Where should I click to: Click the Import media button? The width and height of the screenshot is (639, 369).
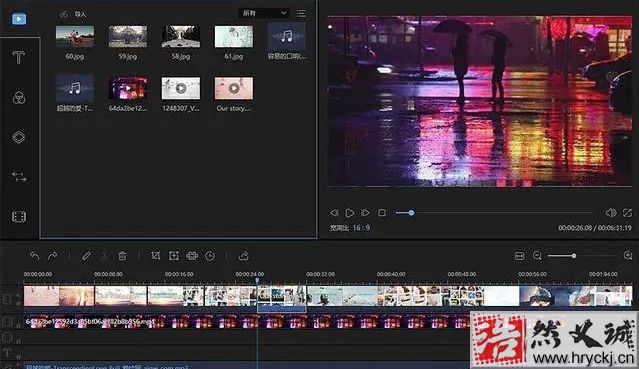tap(74, 14)
